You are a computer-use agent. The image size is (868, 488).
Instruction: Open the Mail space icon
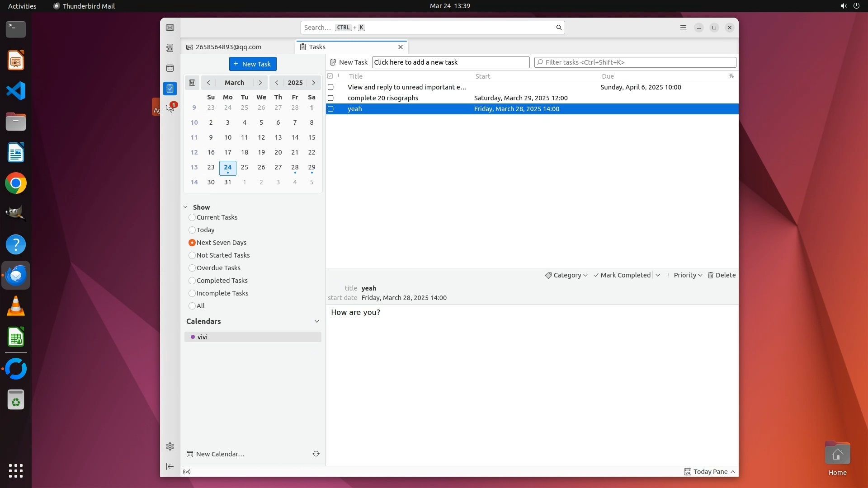tap(170, 28)
